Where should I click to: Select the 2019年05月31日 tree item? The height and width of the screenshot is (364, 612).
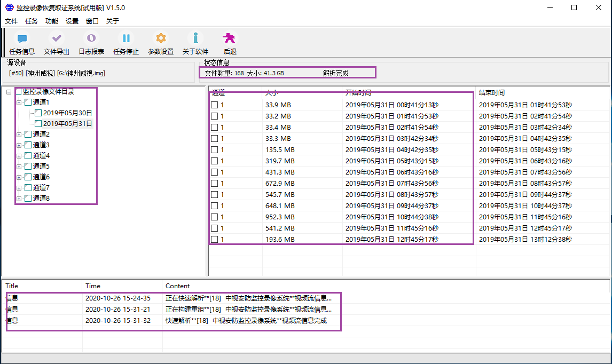point(67,124)
